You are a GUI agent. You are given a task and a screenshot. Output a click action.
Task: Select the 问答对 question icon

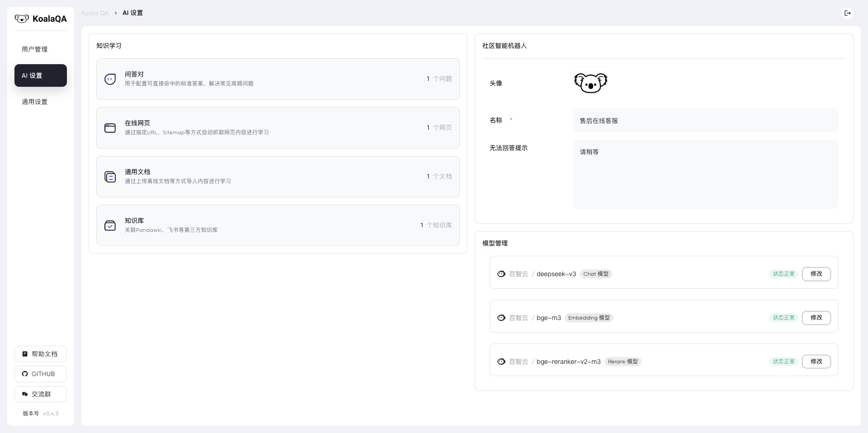point(110,79)
